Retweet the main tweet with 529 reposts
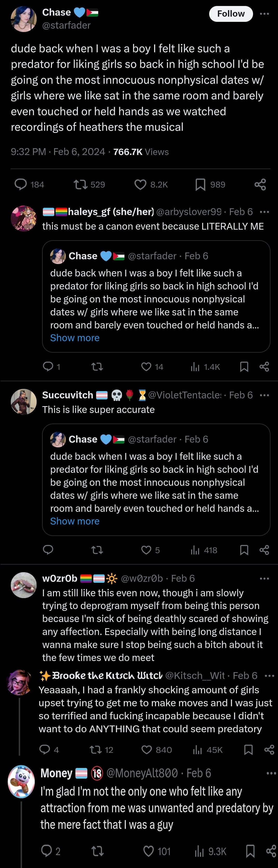The height and width of the screenshot is (868, 278). (x=81, y=184)
